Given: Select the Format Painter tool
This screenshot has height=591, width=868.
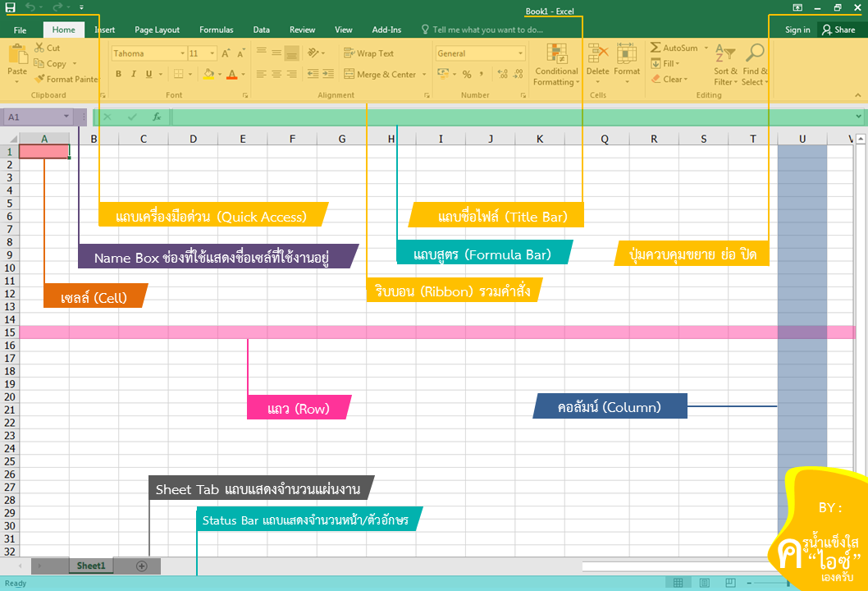Looking at the screenshot, I should 66,80.
